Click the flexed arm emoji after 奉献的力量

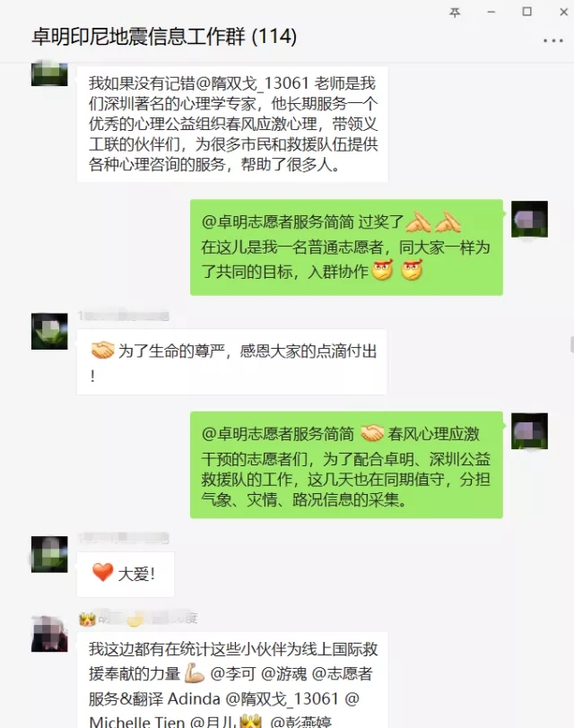click(195, 673)
